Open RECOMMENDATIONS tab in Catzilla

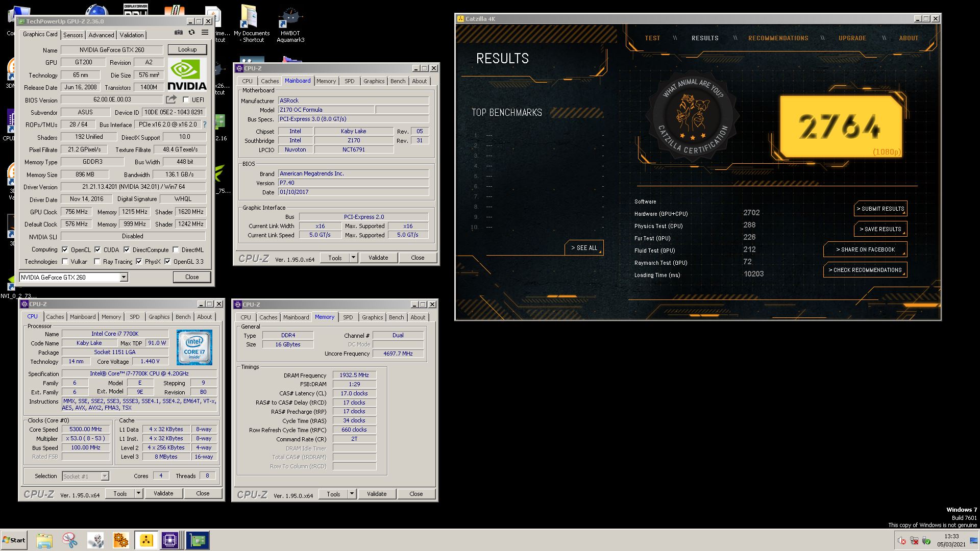(x=778, y=38)
